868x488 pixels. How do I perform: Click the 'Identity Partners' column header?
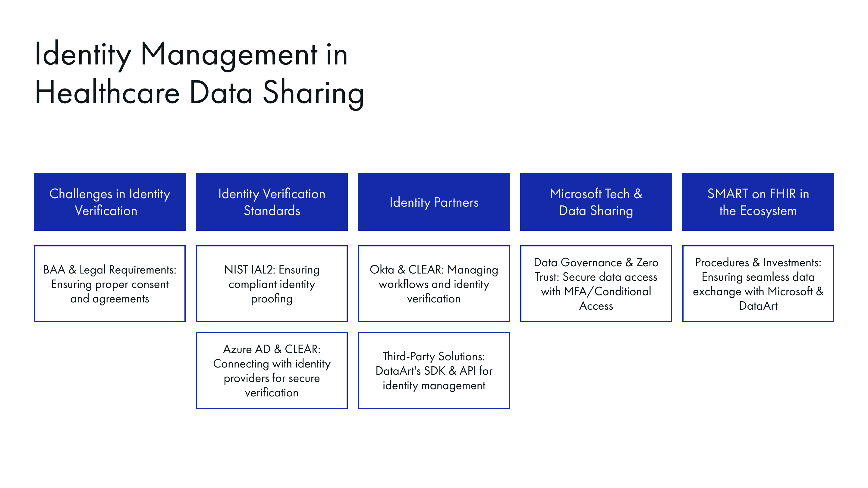[434, 202]
